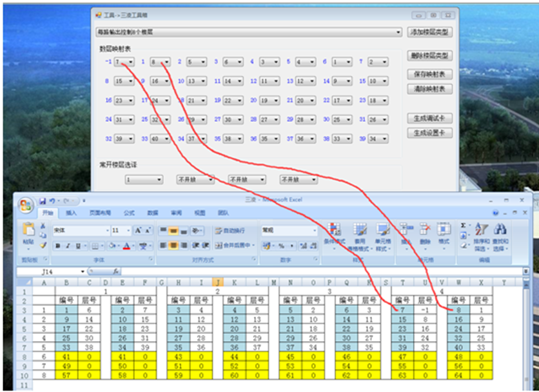Click the accounting number format icon

(266, 246)
